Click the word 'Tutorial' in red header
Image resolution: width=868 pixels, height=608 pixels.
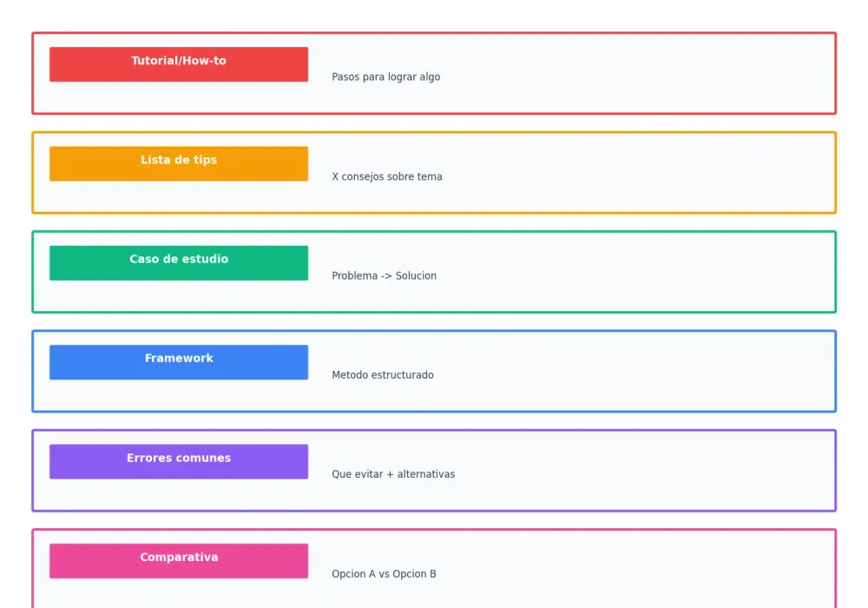tap(152, 60)
